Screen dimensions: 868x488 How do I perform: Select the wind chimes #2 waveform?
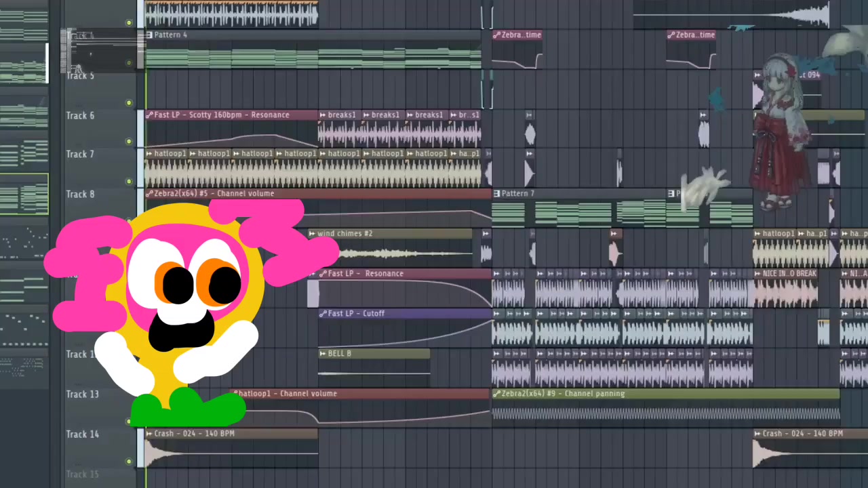(405, 253)
